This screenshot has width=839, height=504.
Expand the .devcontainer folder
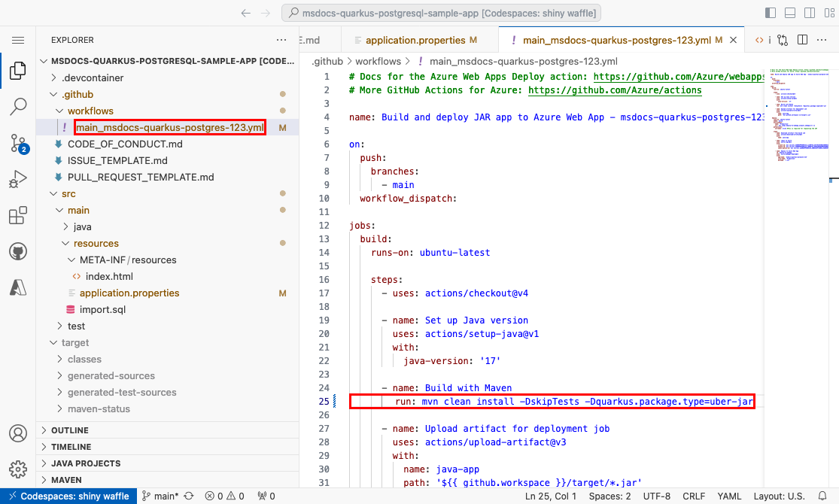pyautogui.click(x=92, y=77)
